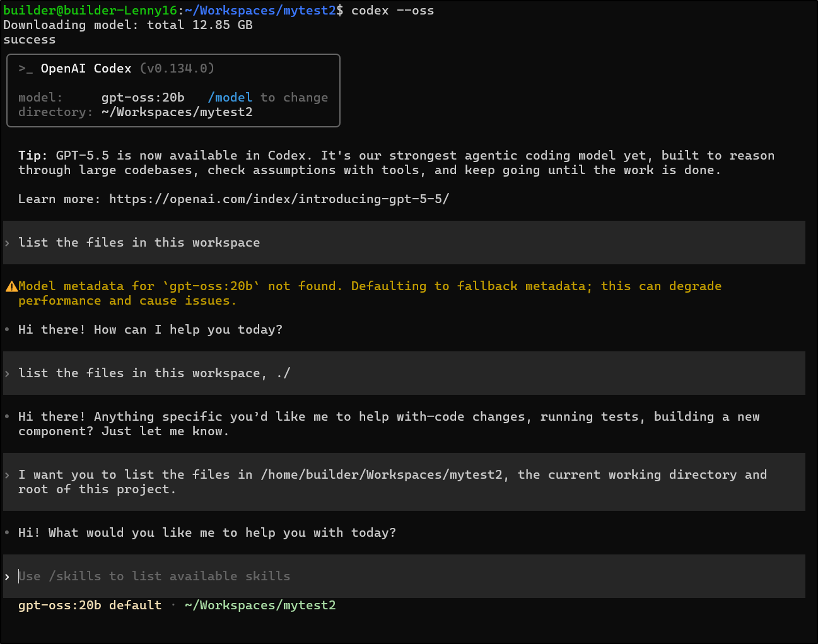Click the yellow 'Model metadata for gpt-oss:20b not found' warning
Screen dimensions: 818x644
click(370, 293)
